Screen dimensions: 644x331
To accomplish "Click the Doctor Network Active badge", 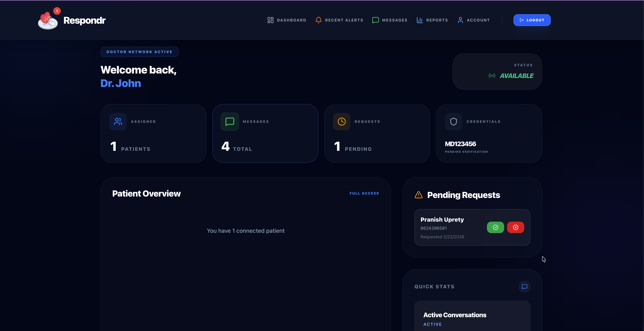I will (x=139, y=52).
